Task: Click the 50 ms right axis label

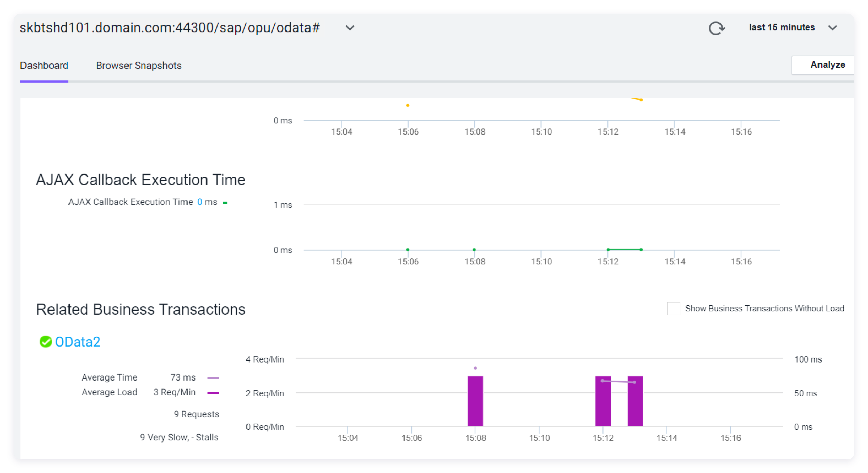Action: (x=805, y=393)
